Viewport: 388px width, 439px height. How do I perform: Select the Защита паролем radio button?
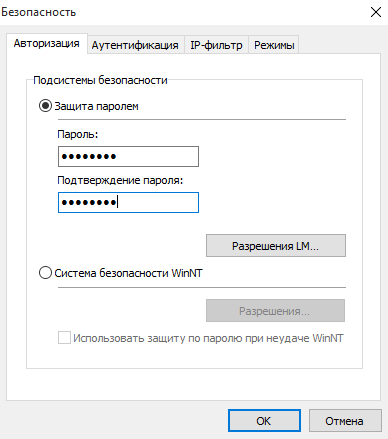click(45, 106)
